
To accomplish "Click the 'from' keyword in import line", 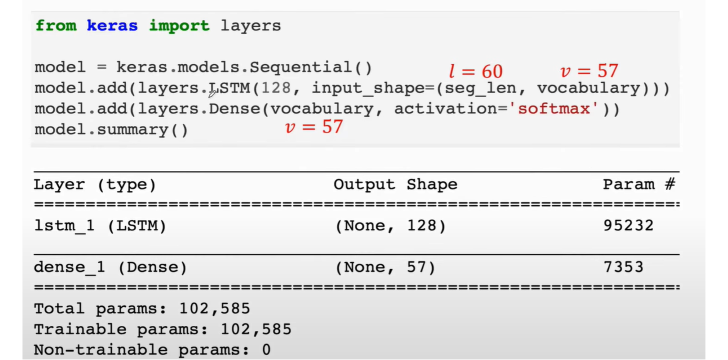I will point(56,25).
